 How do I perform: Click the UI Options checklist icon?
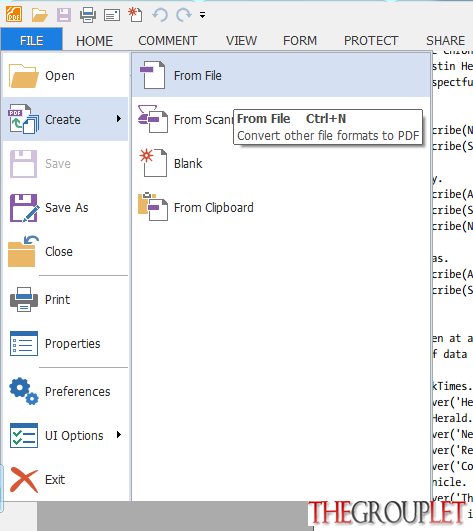(x=24, y=436)
